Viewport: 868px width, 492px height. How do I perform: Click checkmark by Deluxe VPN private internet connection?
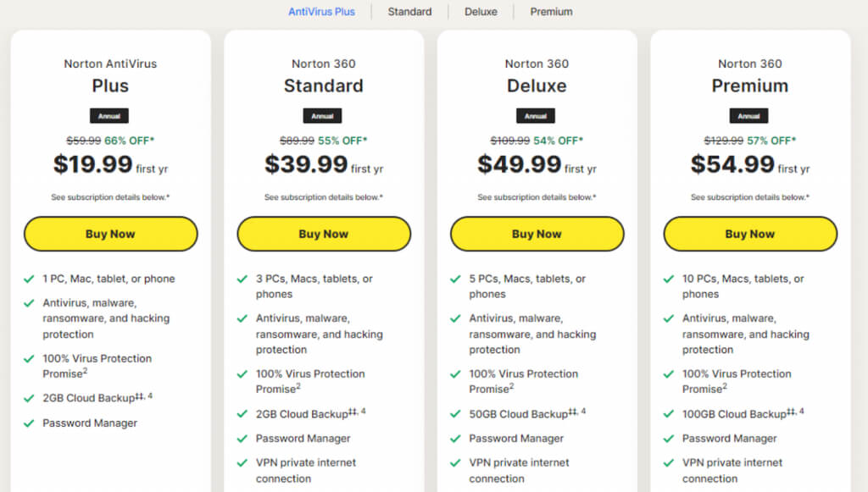click(x=455, y=463)
